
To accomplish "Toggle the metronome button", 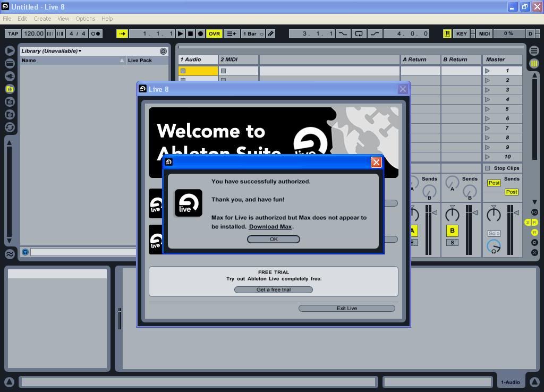I will (x=96, y=33).
